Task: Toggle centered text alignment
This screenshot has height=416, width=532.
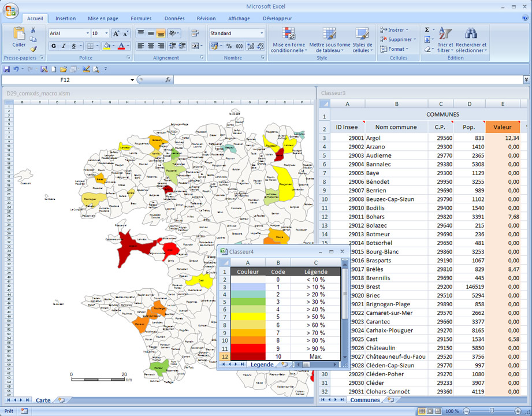Action: point(151,46)
